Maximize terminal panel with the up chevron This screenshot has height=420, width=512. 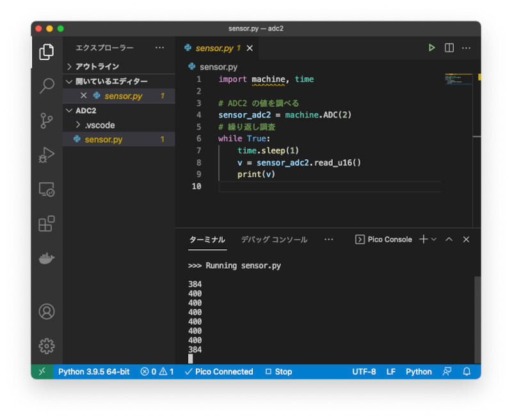click(x=449, y=239)
